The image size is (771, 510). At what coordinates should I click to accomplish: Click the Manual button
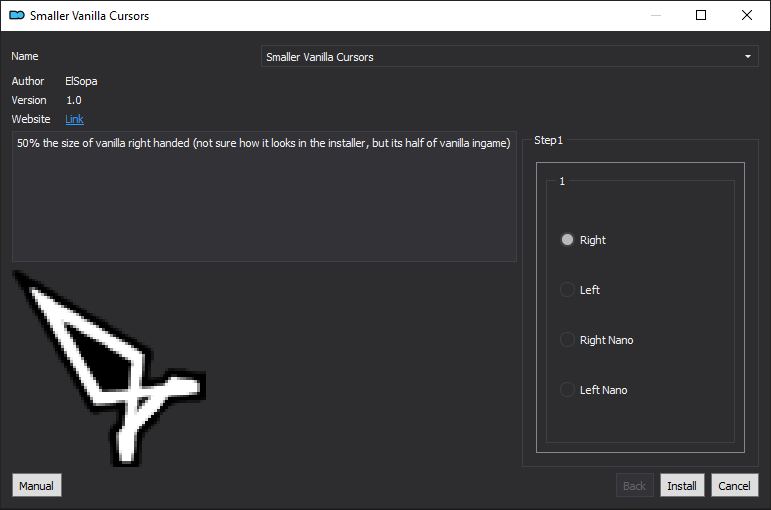[37, 485]
